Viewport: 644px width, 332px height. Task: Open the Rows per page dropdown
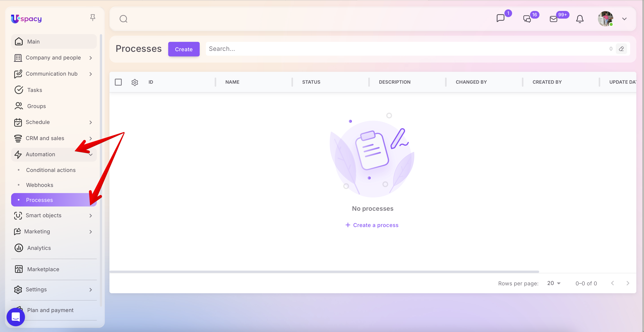pos(554,283)
